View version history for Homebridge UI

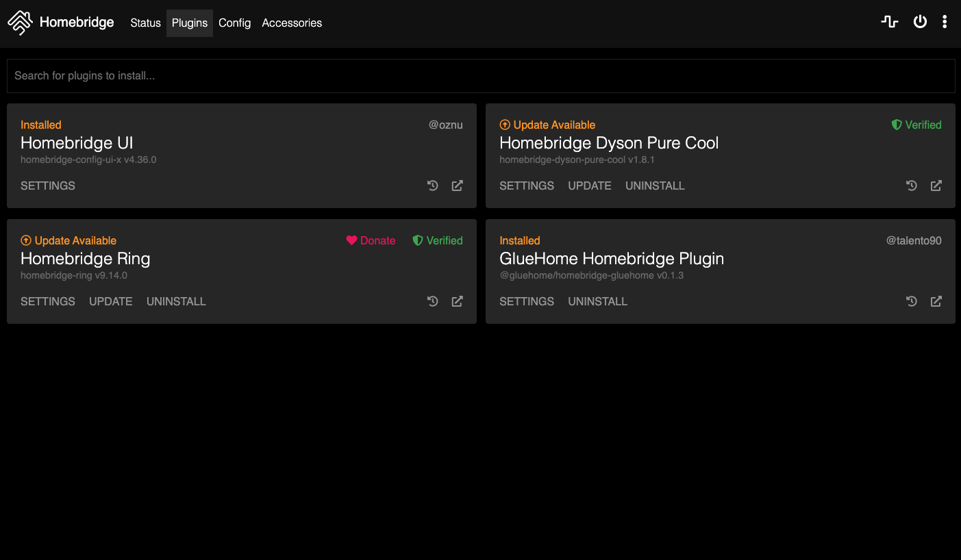(433, 186)
